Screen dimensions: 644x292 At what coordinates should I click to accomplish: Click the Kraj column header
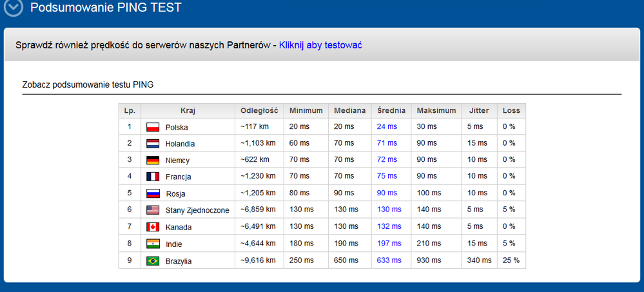coord(188,110)
